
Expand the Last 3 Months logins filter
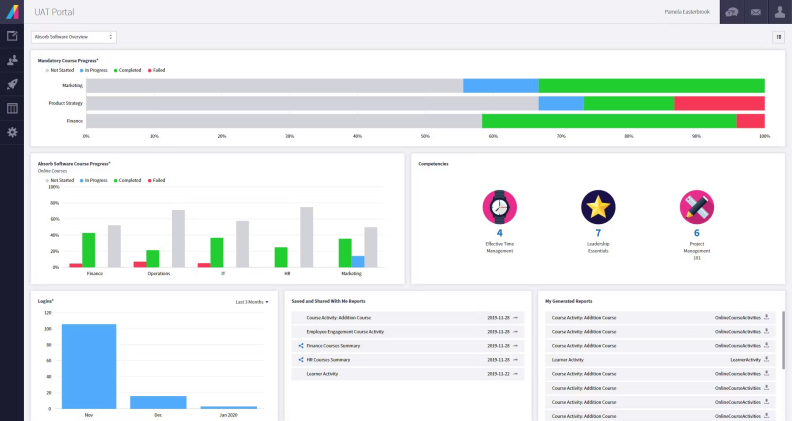(252, 301)
